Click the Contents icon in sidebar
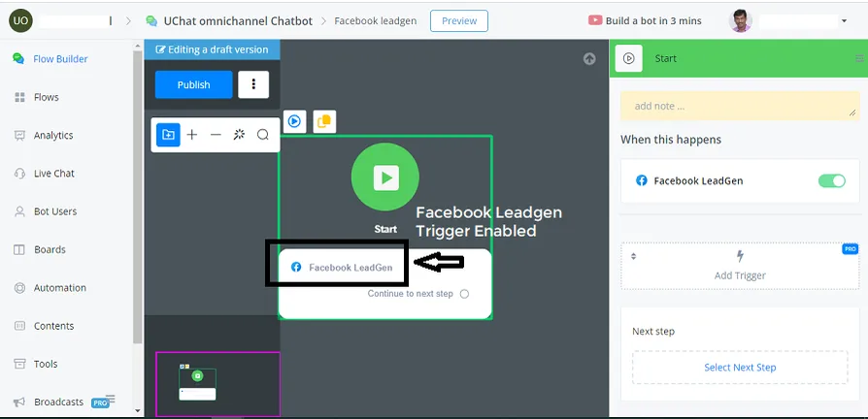 click(20, 326)
